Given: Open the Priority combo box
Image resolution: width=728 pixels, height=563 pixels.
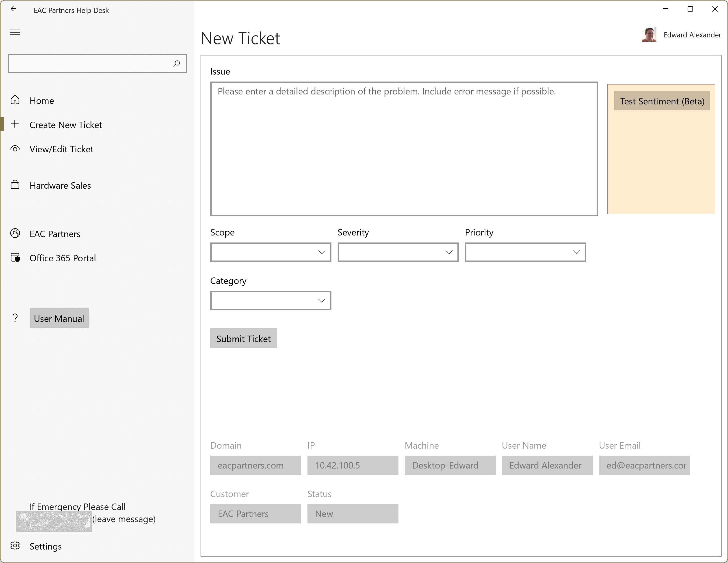Looking at the screenshot, I should coord(525,252).
